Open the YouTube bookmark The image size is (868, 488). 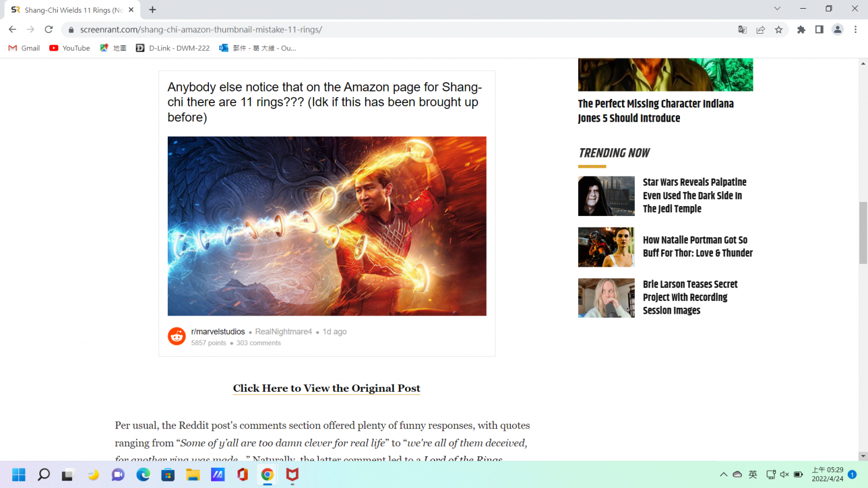(x=69, y=48)
